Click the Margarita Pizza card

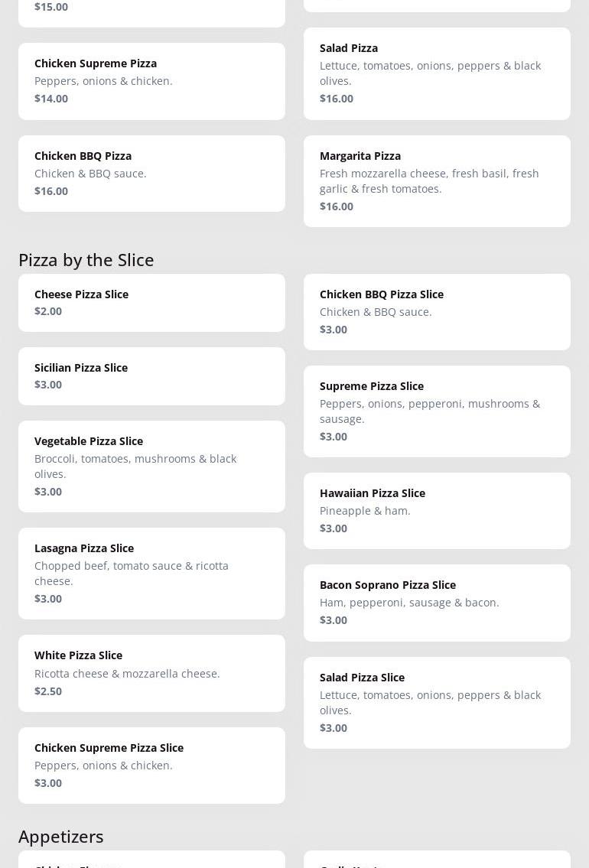[437, 181]
